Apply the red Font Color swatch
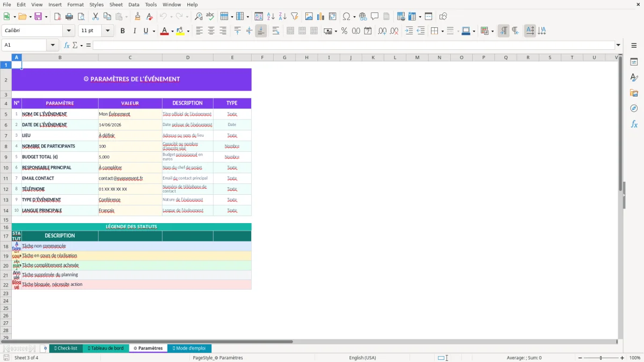Image resolution: width=644 pixels, height=362 pixels. [164, 31]
